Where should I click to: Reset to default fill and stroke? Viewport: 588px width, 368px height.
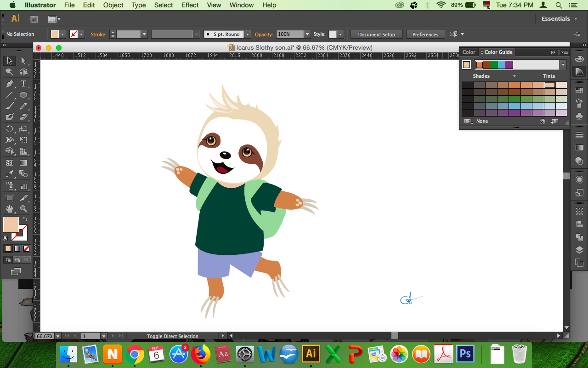pyautogui.click(x=6, y=238)
